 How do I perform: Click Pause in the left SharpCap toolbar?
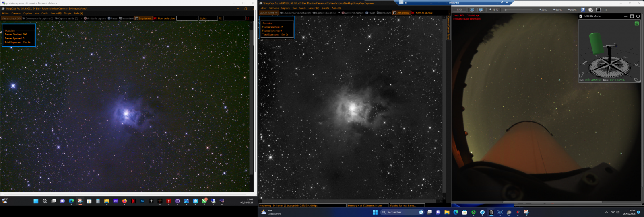pos(113,18)
